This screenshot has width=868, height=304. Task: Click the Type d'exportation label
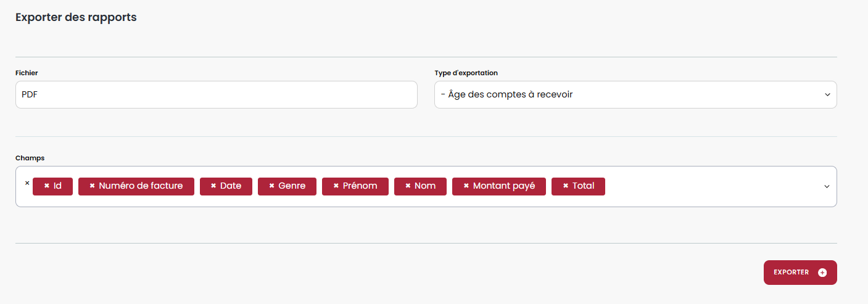pos(466,73)
